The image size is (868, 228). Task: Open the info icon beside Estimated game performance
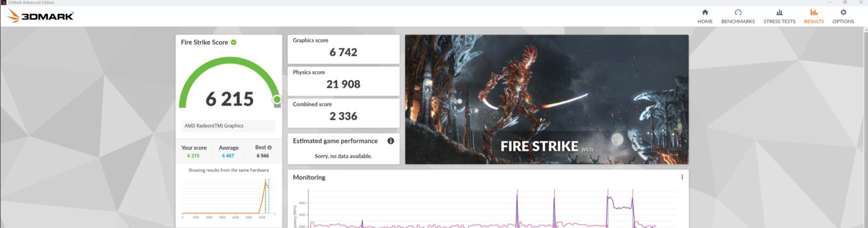pos(391,141)
